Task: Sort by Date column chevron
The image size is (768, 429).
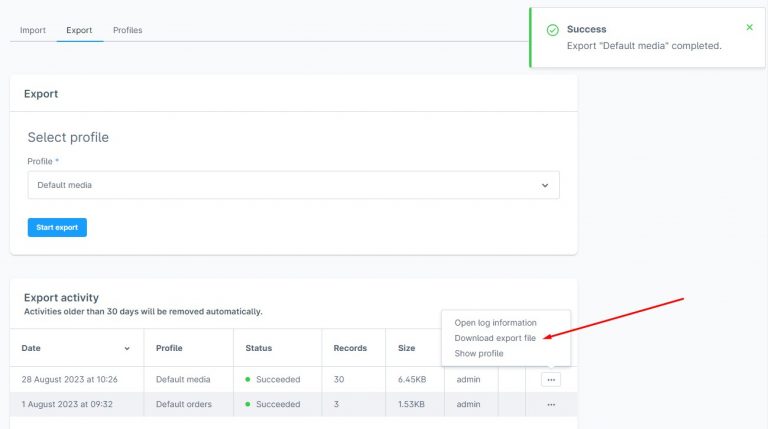Action: (127, 349)
